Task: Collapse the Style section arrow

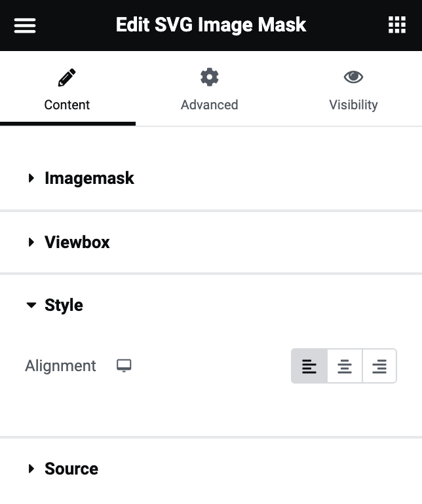Action: point(31,305)
